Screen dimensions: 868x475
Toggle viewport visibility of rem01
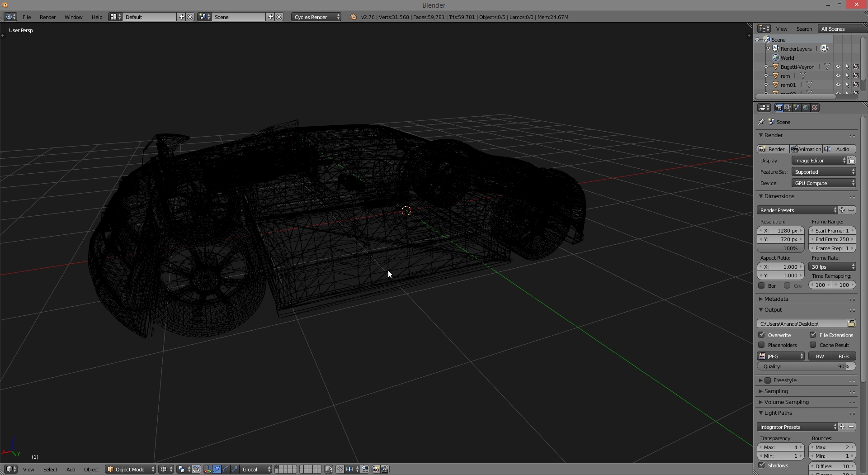[838, 85]
